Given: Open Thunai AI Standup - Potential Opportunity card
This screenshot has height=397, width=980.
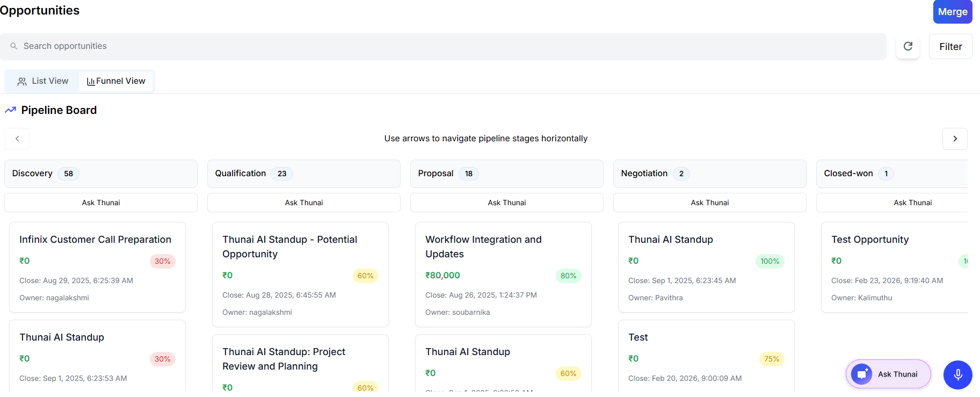Looking at the screenshot, I should (300, 275).
